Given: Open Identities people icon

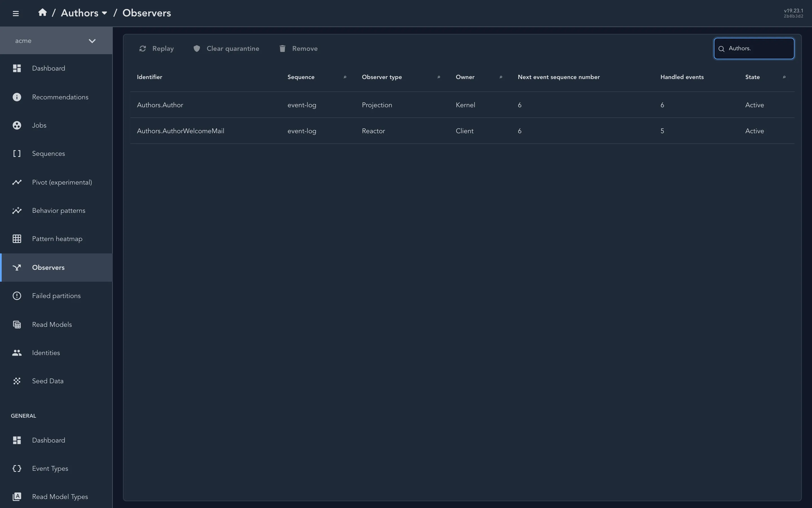Looking at the screenshot, I should tap(17, 353).
